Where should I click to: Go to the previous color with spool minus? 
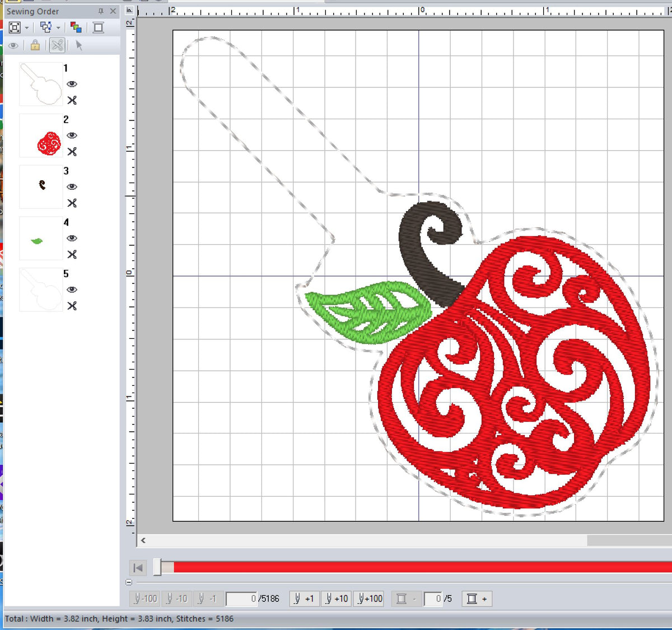tap(406, 599)
